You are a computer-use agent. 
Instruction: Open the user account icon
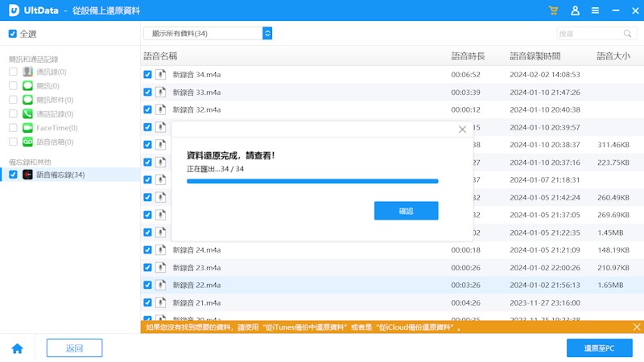[575, 10]
